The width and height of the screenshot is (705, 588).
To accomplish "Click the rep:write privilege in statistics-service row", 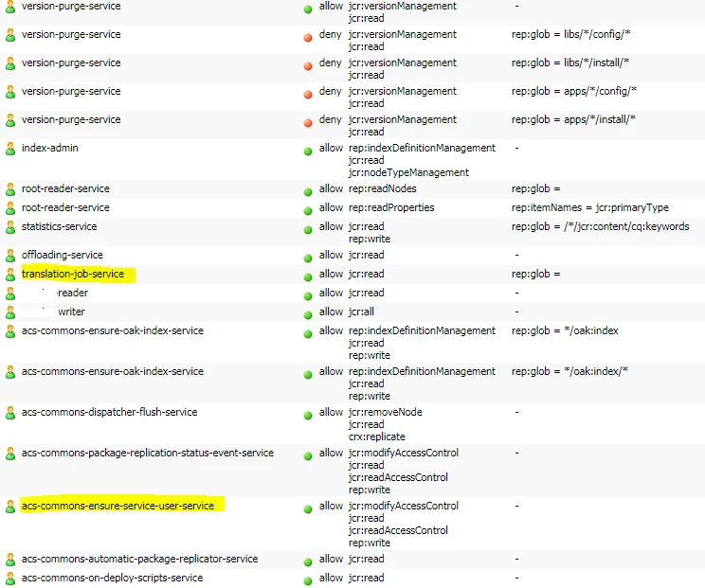I will (370, 239).
